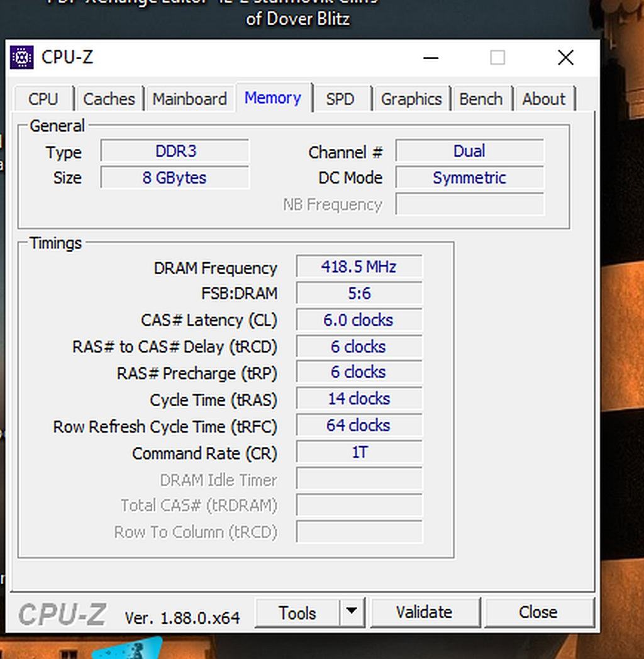This screenshot has width=644, height=659.
Task: Click the CPU-Z application icon in title bar
Action: 22,57
